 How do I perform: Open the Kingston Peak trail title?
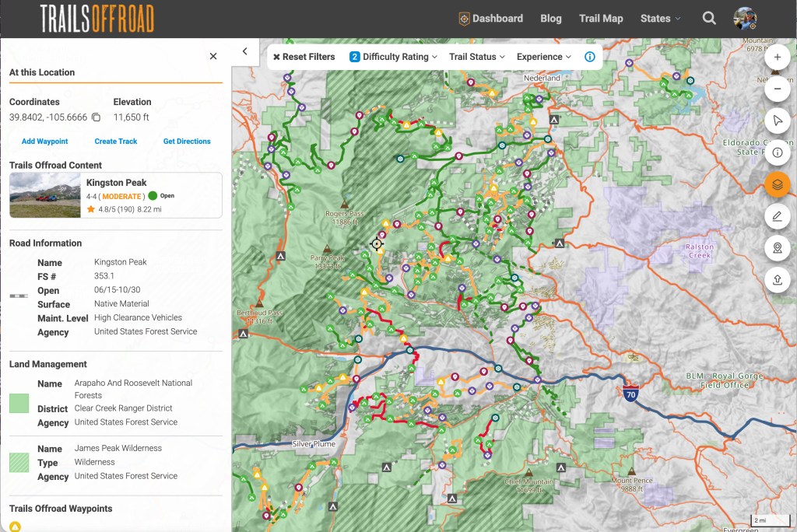coord(117,183)
